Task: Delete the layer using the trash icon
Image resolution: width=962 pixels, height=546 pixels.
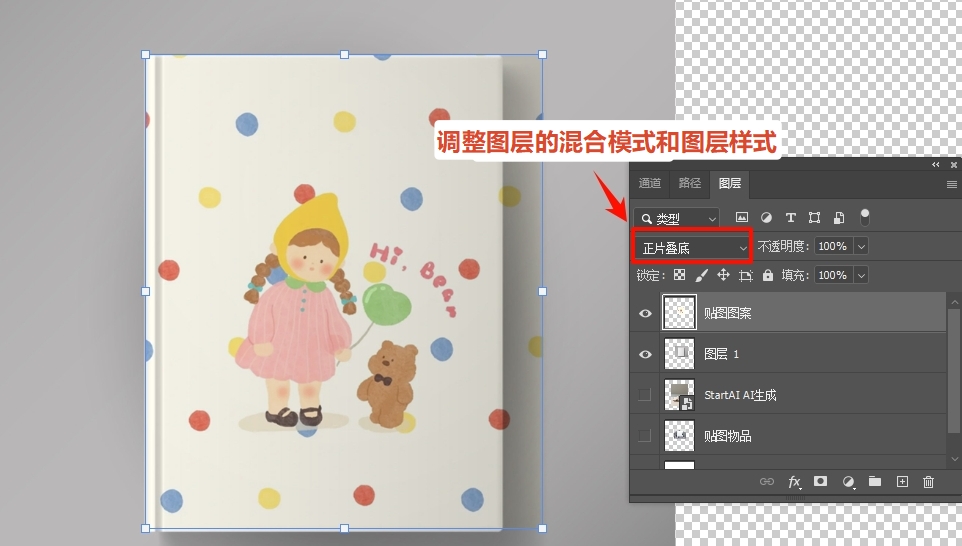Action: tap(928, 482)
